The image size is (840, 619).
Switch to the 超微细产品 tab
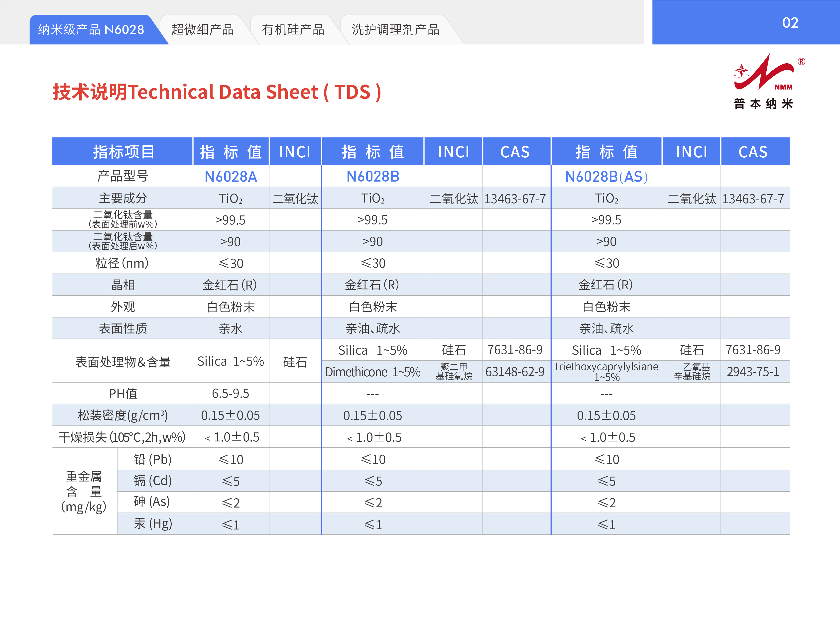pos(202,30)
